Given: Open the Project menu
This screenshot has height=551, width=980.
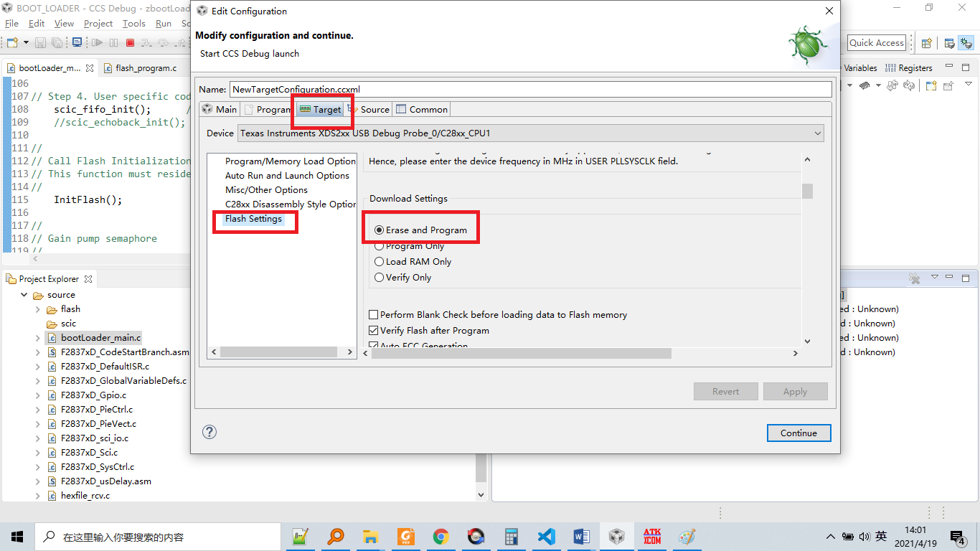Looking at the screenshot, I should coord(98,23).
